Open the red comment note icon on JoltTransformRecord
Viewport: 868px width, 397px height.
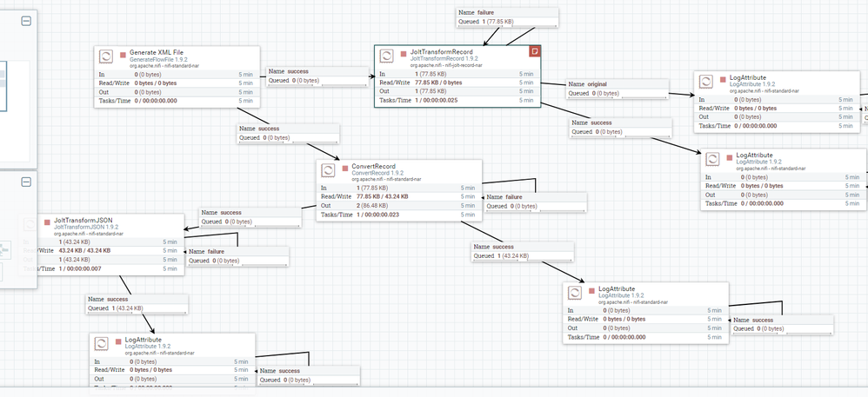tap(535, 51)
